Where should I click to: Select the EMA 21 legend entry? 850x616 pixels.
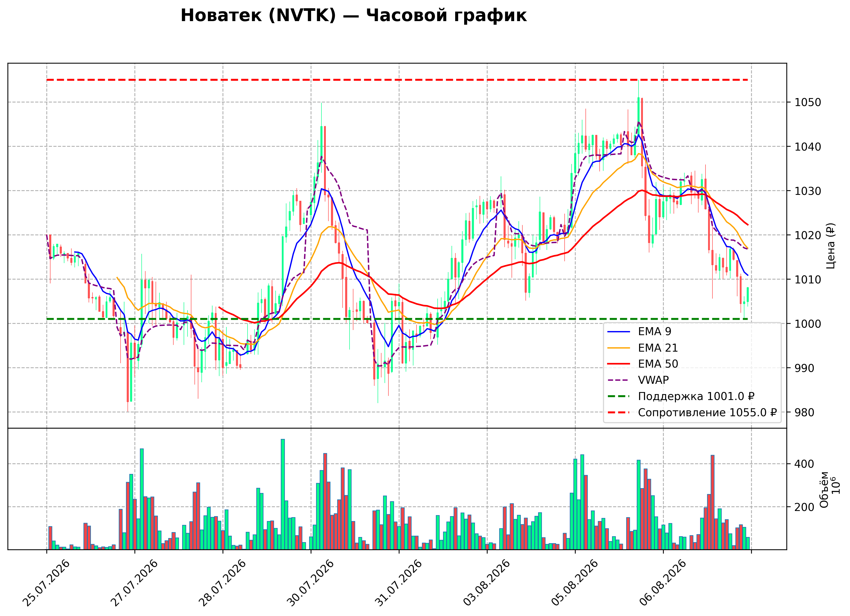coord(643,348)
